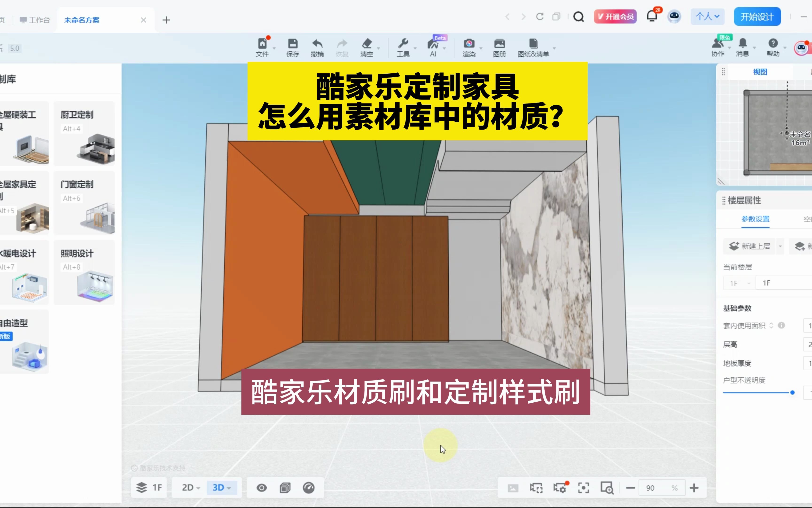Screen dimensions: 812x508
Task: Click info icon beside 套内使用面积
Action: 781,325
